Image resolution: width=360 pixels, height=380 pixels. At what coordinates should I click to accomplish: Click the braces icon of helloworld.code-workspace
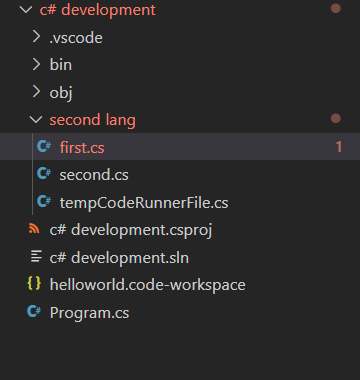(x=34, y=284)
